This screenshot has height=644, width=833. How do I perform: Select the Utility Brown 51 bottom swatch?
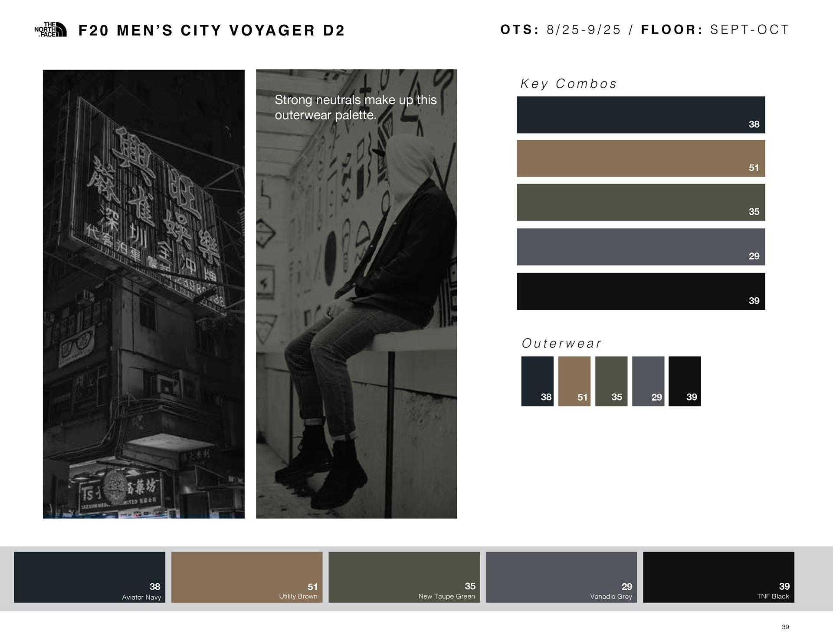pyautogui.click(x=247, y=577)
